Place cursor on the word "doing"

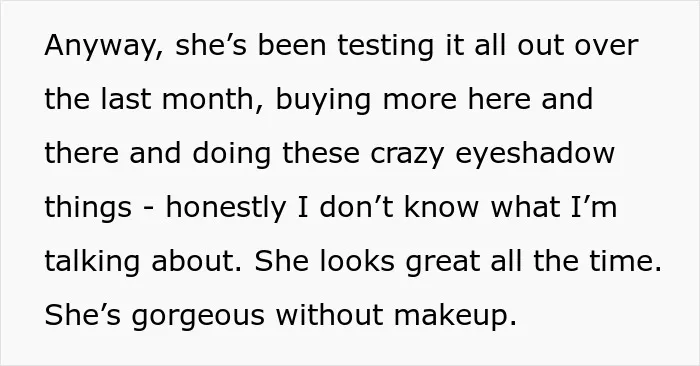click(x=232, y=154)
